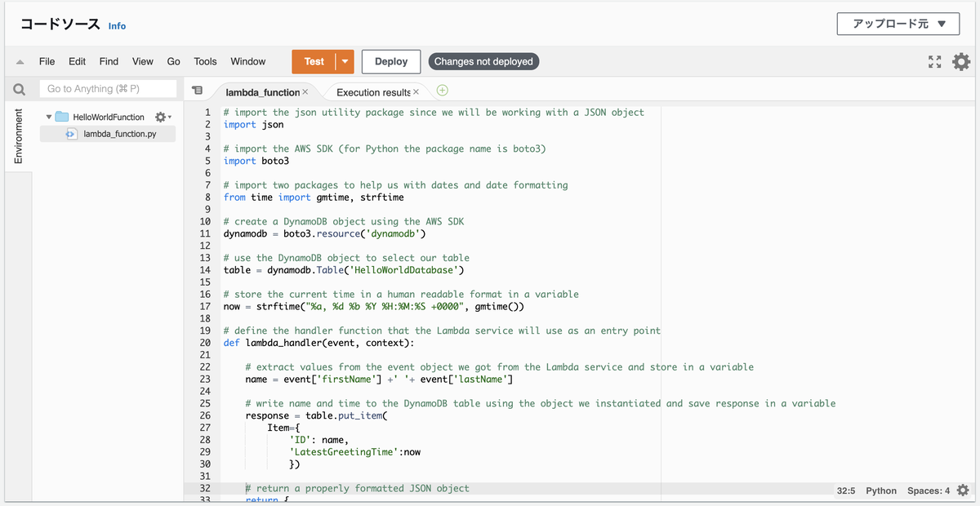Click the 32:5 cursor position indicator
The width and height of the screenshot is (980, 506).
[x=846, y=490]
